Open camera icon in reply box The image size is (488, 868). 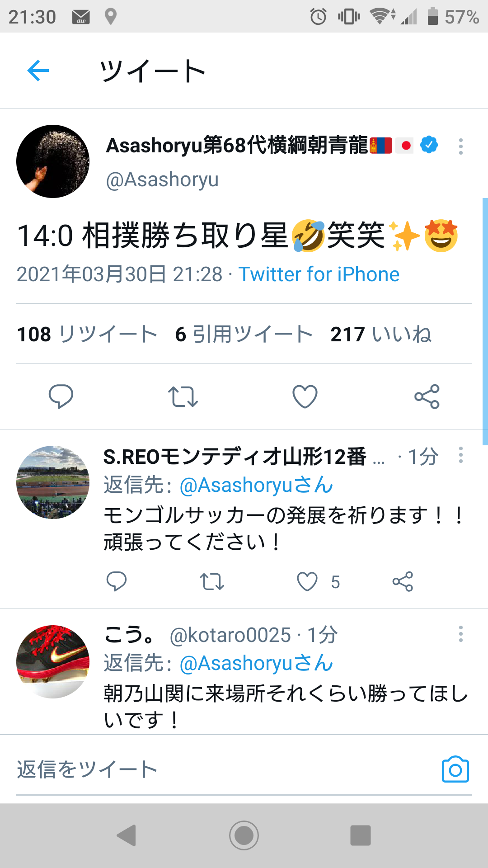[455, 769]
